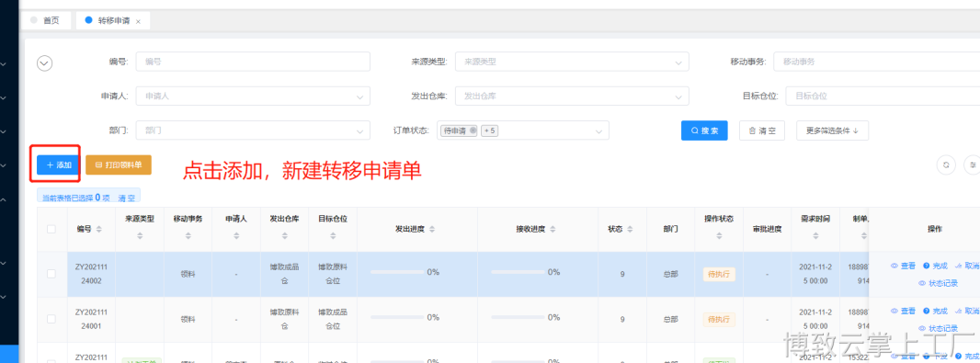
Task: Switch to the 首页 tab
Action: pos(46,20)
